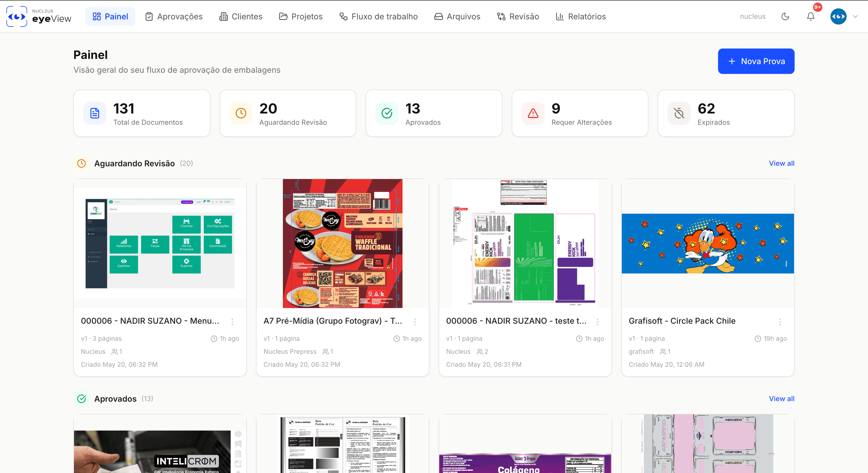This screenshot has width=868, height=473.
Task: Click reviewers icon on NADIR SUZANO teste card
Action: tap(480, 351)
